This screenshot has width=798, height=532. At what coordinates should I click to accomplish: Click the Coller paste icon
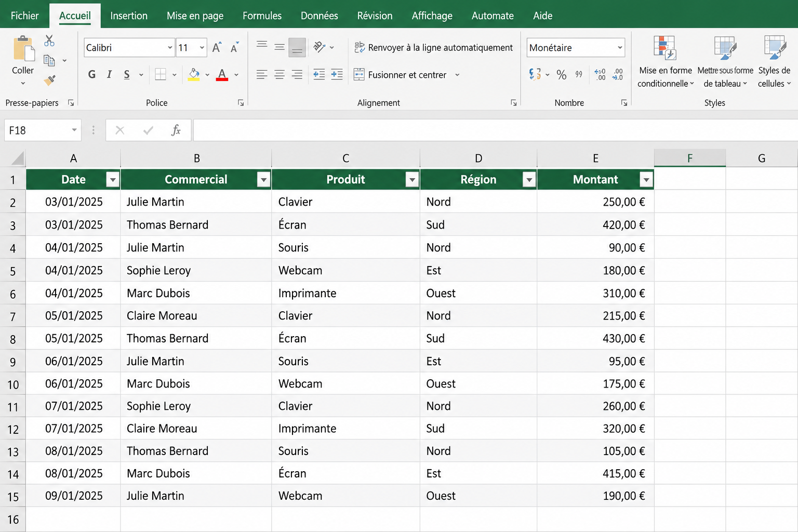coord(23,49)
